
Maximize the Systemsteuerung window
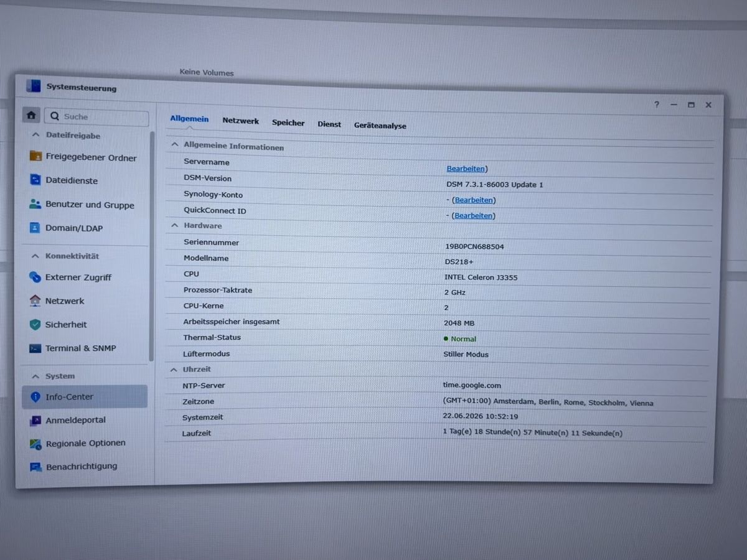(x=691, y=105)
